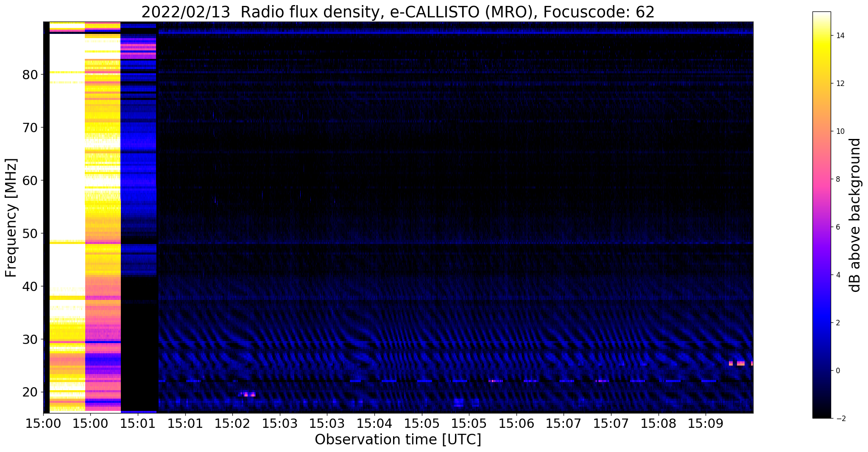The image size is (868, 452).
Task: Click the 15:08 time tick label
Action: point(658,423)
